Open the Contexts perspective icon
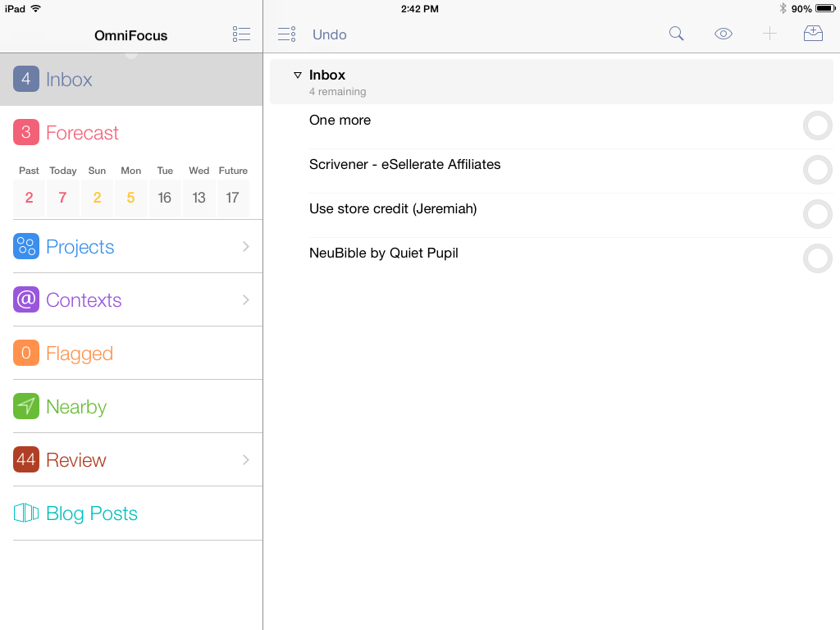The image size is (840, 630). [x=25, y=299]
